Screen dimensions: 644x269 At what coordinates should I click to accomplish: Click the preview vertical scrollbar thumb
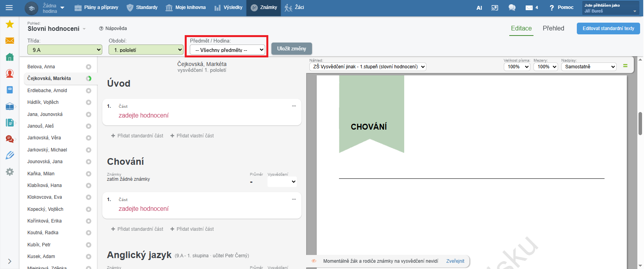[x=640, y=123]
